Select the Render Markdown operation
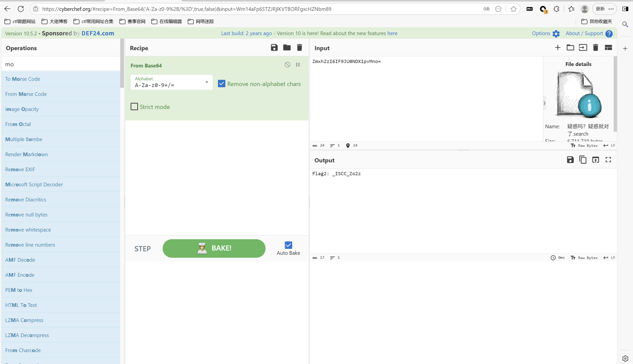 [x=61, y=154]
